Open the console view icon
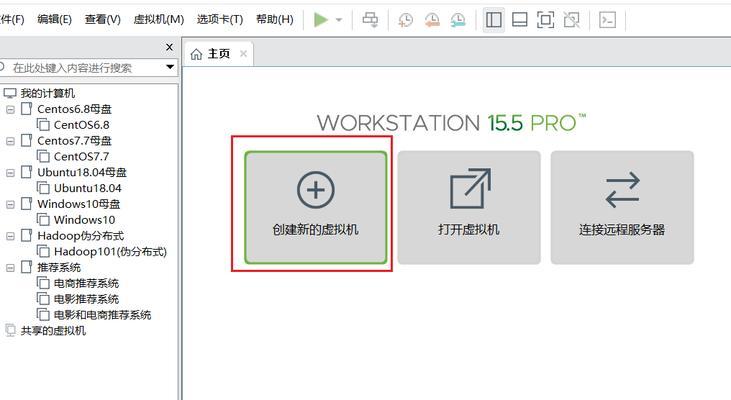Image resolution: width=731 pixels, height=400 pixels. pyautogui.click(x=607, y=20)
